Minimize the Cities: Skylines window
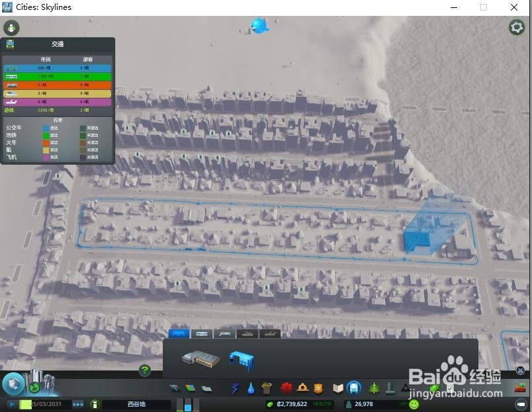Image resolution: width=532 pixels, height=412 pixels. pos(454,7)
